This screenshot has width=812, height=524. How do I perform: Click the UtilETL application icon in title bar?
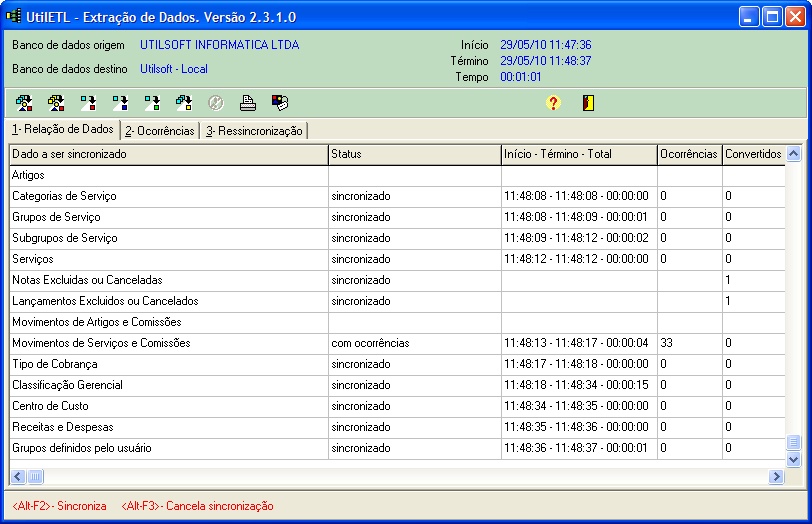13,17
